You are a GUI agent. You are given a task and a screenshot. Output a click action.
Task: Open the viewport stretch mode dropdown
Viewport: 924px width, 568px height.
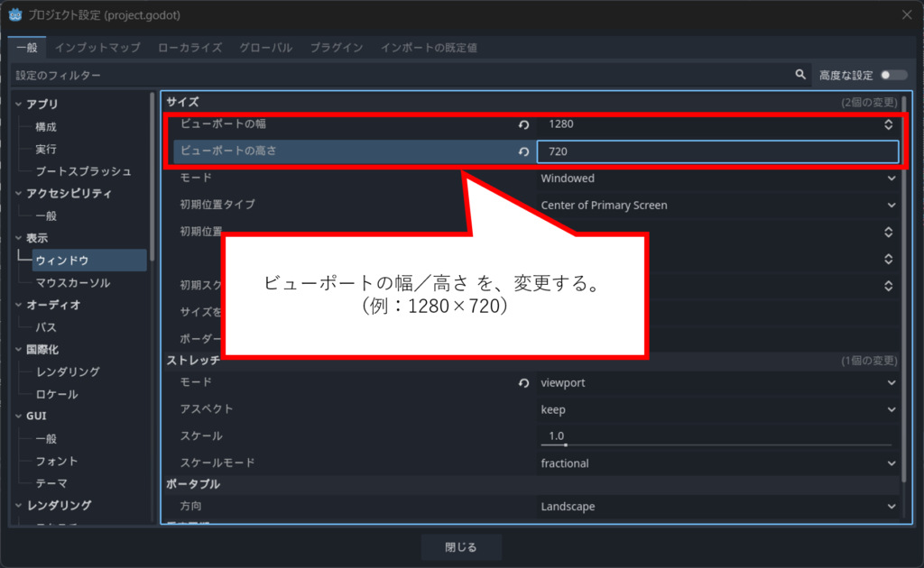pos(717,383)
